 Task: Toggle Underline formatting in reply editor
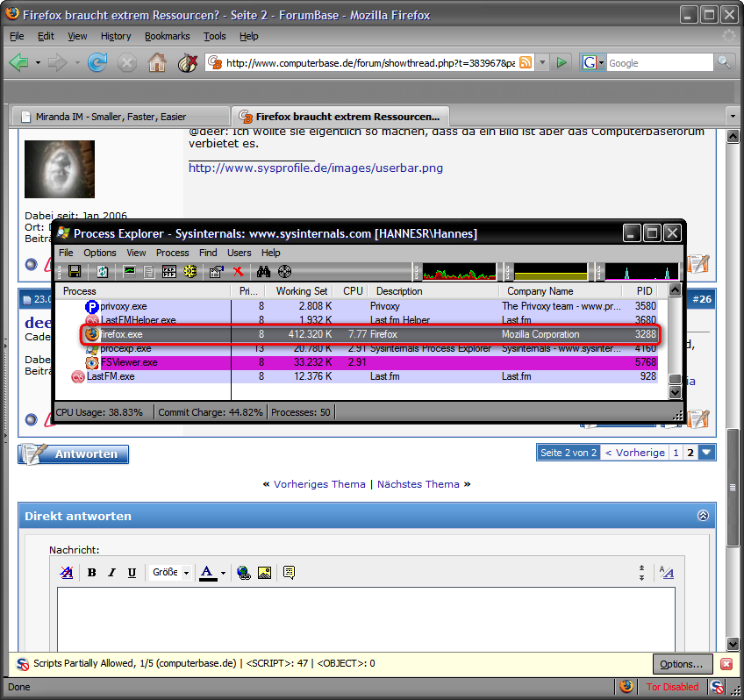click(x=132, y=573)
